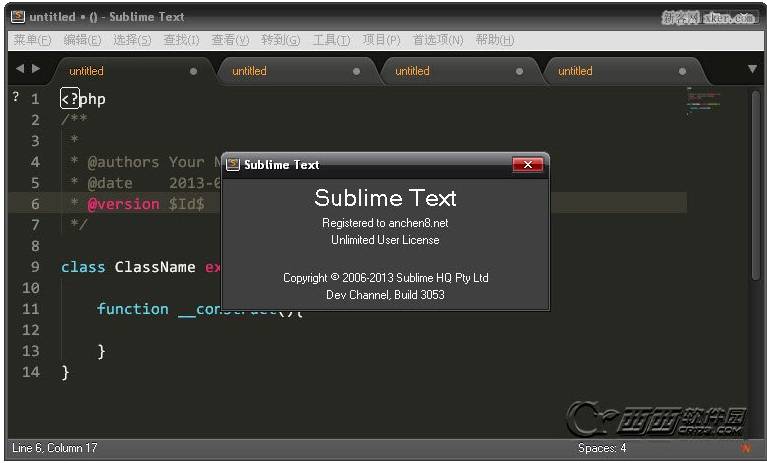This screenshot has width=767, height=463.
Task: Click the large 'Sublime Text' dialog heading
Action: pyautogui.click(x=385, y=198)
